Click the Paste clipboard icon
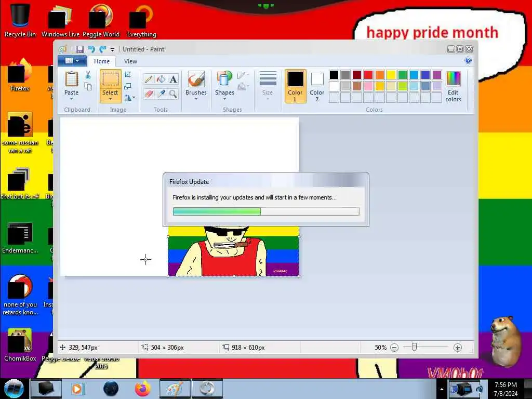 [71, 79]
